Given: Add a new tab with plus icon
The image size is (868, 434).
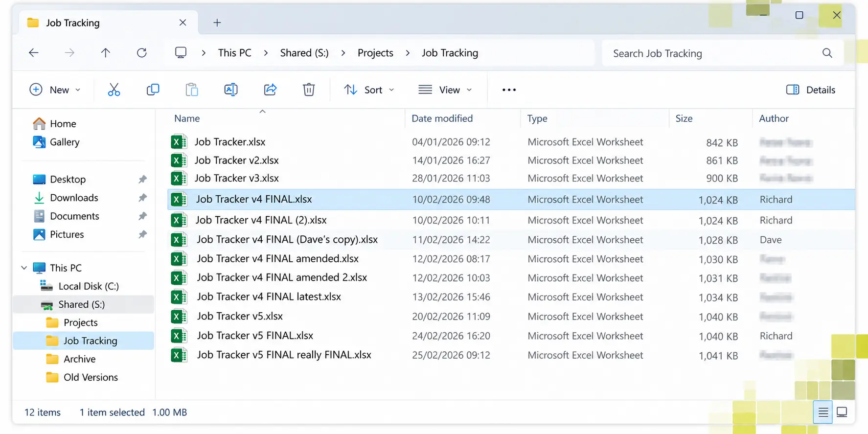Looking at the screenshot, I should point(217,23).
